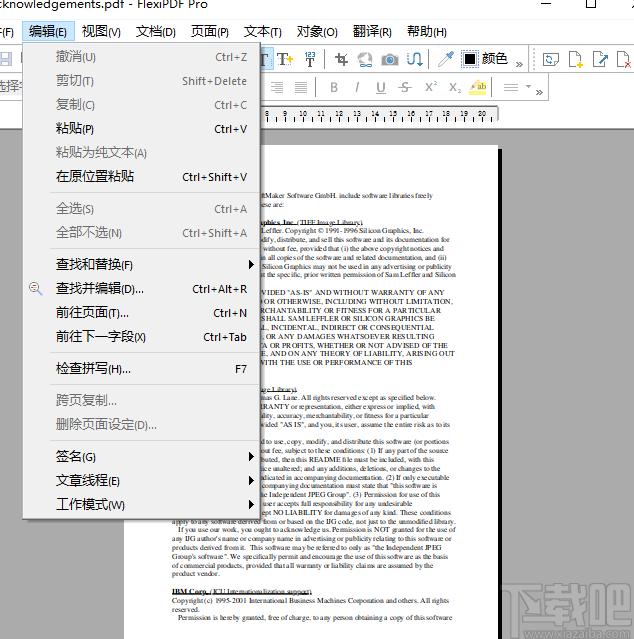Toggle italic formatting

357,87
